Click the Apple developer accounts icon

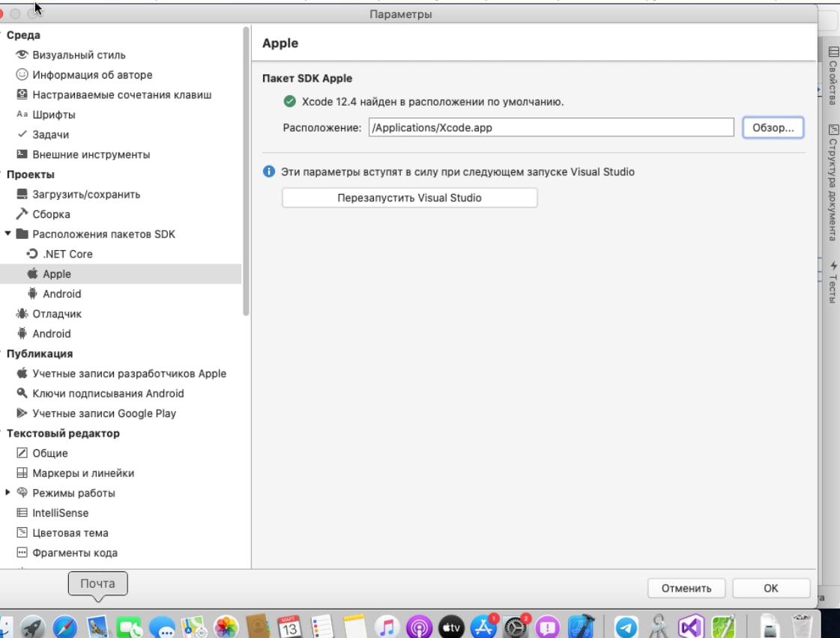[22, 373]
